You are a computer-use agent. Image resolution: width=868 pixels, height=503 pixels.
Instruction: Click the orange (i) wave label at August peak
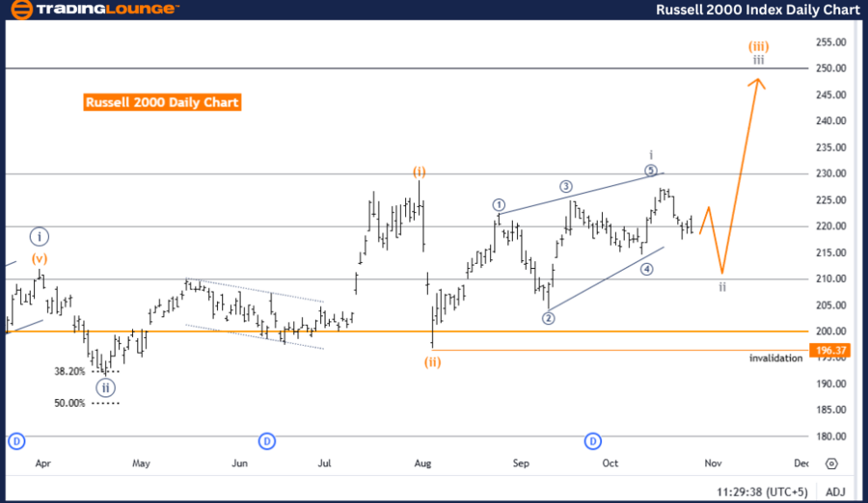(420, 172)
